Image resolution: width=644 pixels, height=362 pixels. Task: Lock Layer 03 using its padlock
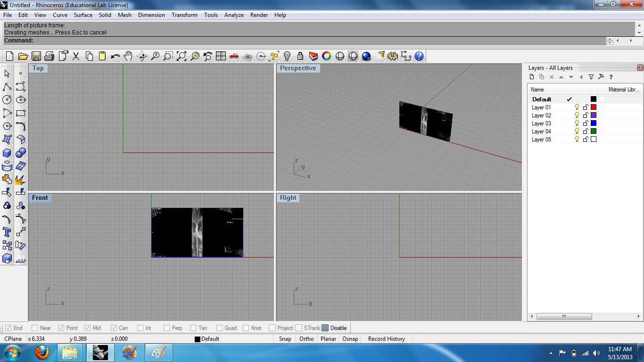pyautogui.click(x=586, y=123)
